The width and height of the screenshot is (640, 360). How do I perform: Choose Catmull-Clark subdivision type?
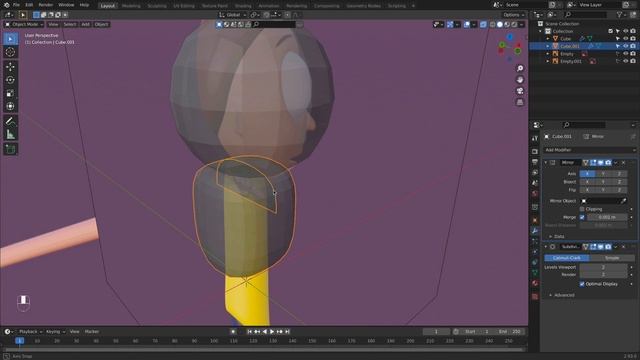(567, 258)
